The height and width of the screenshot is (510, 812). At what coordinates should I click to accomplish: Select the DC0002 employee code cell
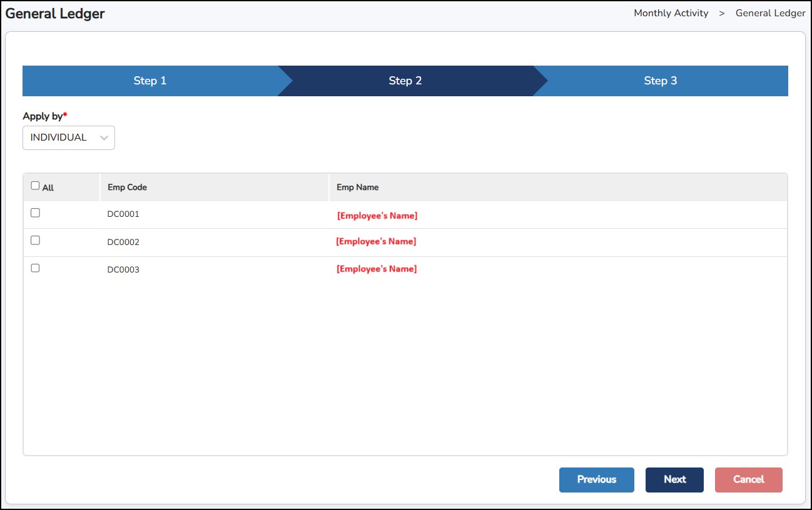click(123, 242)
